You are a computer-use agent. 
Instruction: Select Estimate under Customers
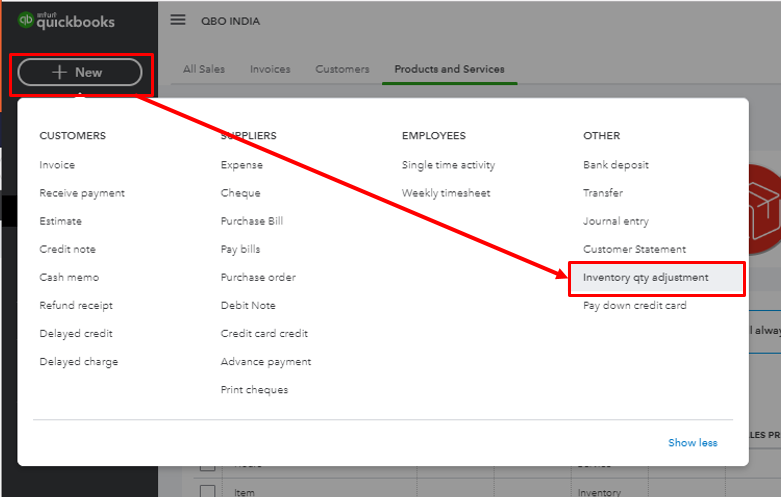60,221
